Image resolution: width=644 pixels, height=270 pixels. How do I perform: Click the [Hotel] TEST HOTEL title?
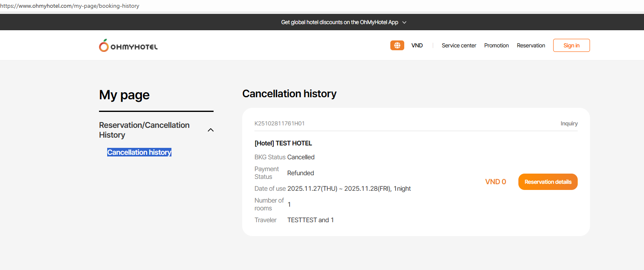tap(283, 143)
